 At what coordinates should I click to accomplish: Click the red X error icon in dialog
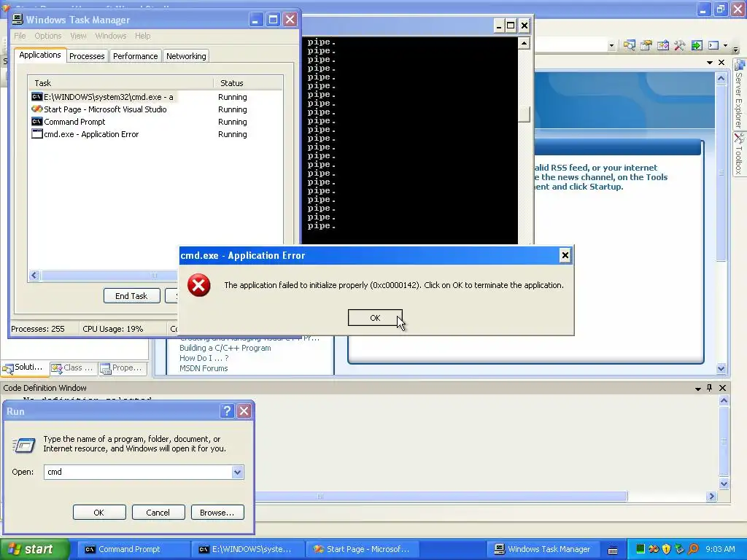click(x=198, y=285)
